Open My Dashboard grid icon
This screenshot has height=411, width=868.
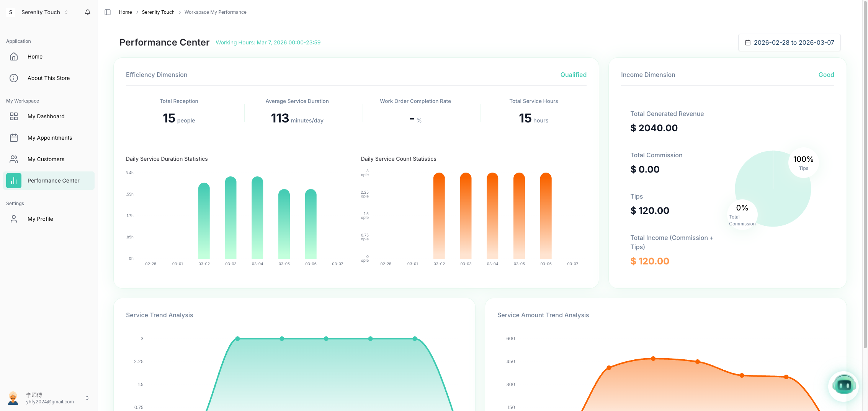[x=14, y=116]
